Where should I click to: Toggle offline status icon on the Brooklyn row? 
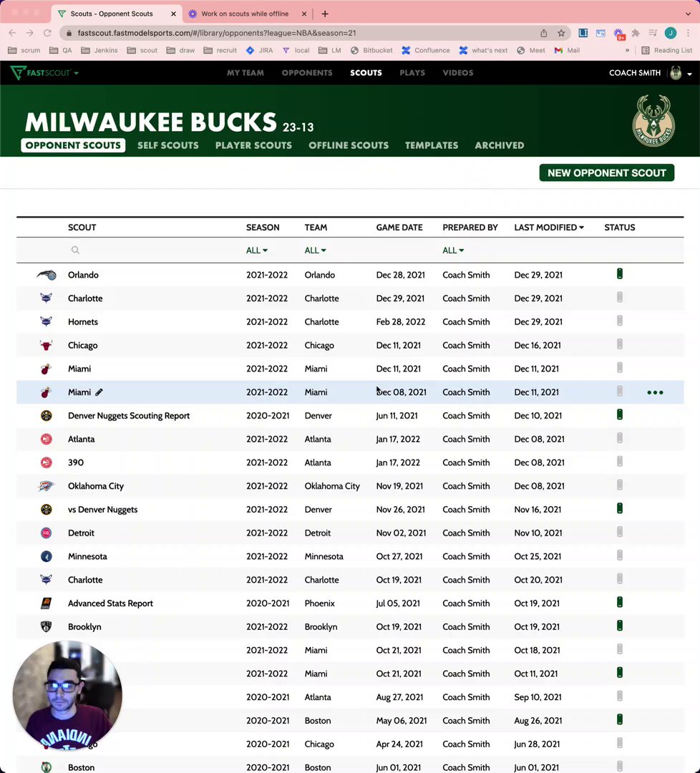click(x=620, y=626)
